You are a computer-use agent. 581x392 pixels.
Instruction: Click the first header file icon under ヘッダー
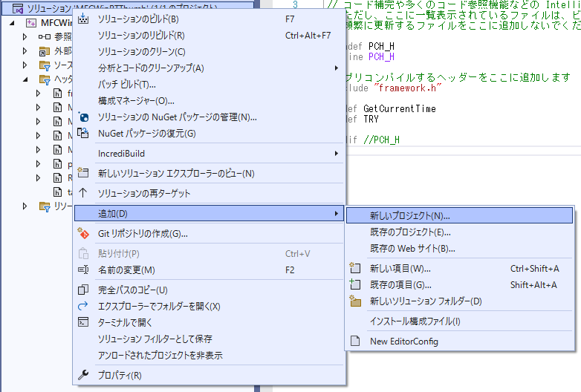coord(58,94)
